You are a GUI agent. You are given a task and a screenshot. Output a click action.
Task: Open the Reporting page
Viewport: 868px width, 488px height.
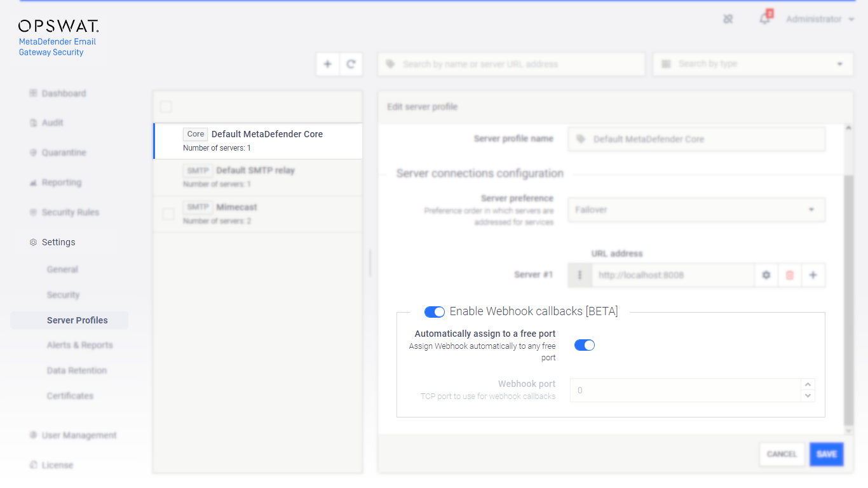click(x=62, y=182)
